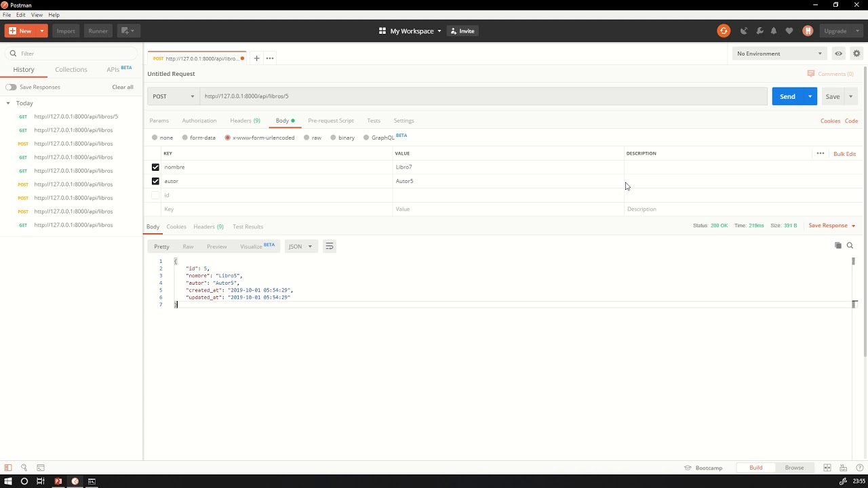Open keyboard shortcuts icon in status bar

point(844,468)
